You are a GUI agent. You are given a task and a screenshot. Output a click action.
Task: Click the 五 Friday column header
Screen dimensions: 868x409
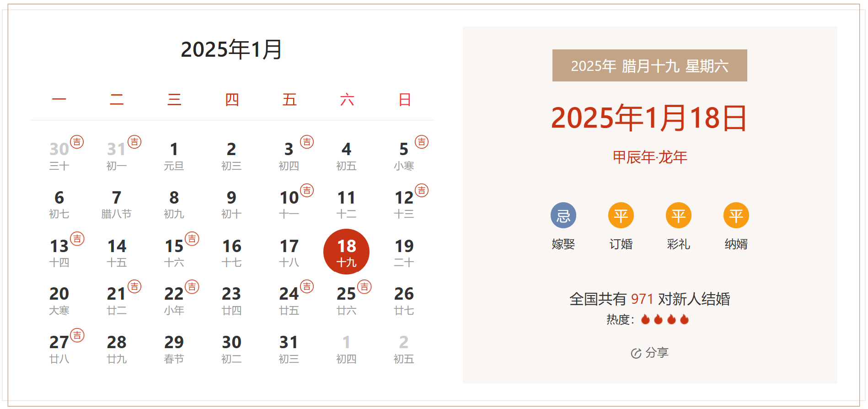pos(289,99)
